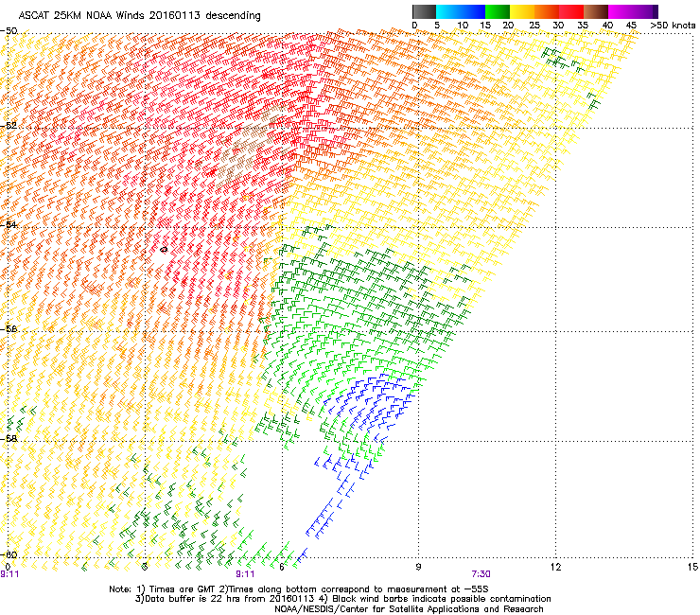Pick the cyan-to-blue 5-15 knots legend segment
The width and height of the screenshot is (700, 615).
[461, 11]
